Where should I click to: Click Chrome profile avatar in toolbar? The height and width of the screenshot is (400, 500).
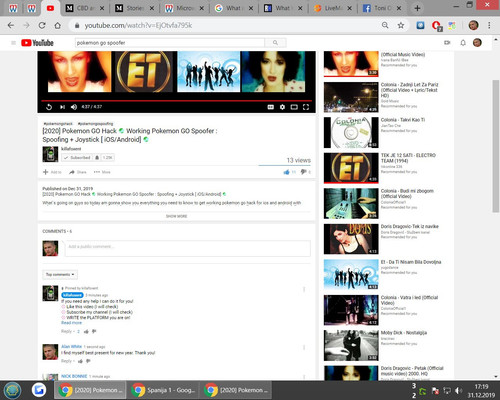coord(474,25)
